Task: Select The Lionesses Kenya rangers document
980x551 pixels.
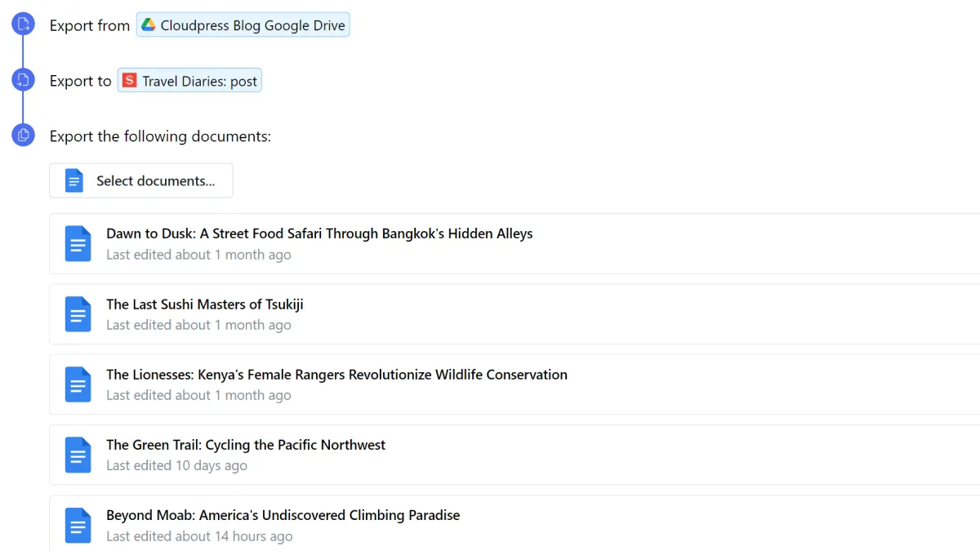Action: (514, 384)
